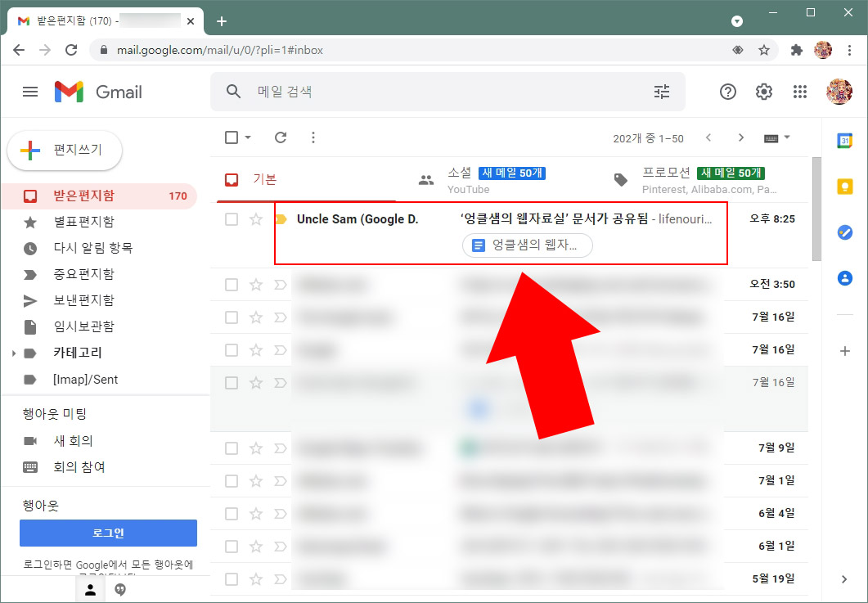Check the Uncle Sam email checkbox
The image size is (868, 603).
[x=232, y=218]
